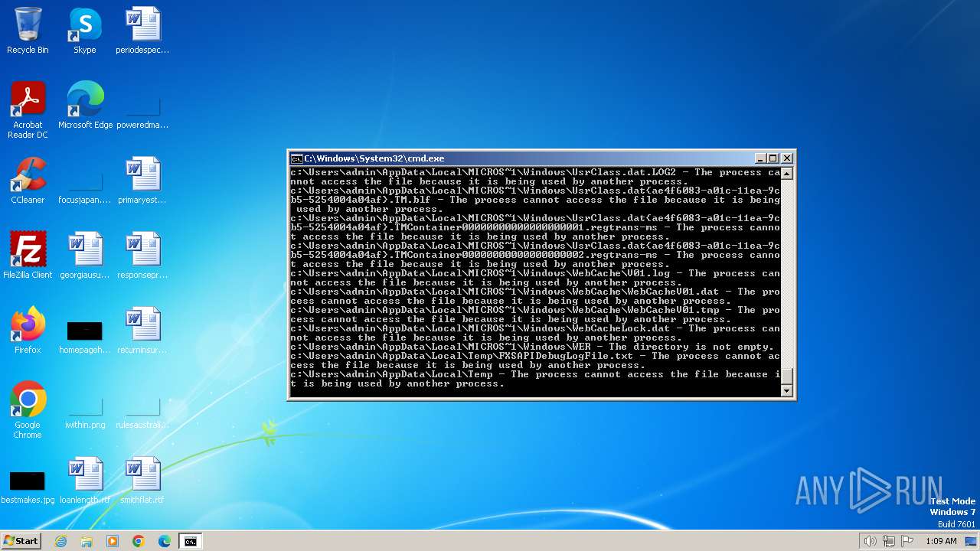Open the Start menu

click(x=21, y=541)
